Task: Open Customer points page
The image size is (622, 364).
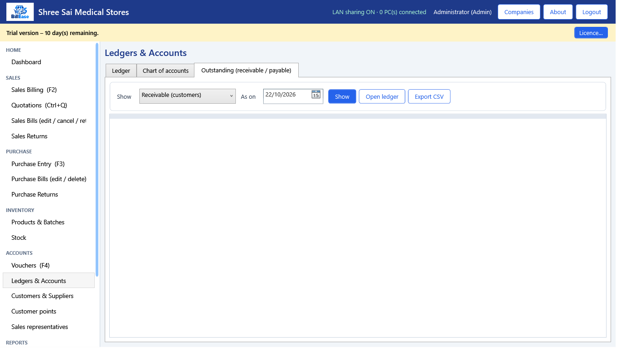Action: click(49, 311)
